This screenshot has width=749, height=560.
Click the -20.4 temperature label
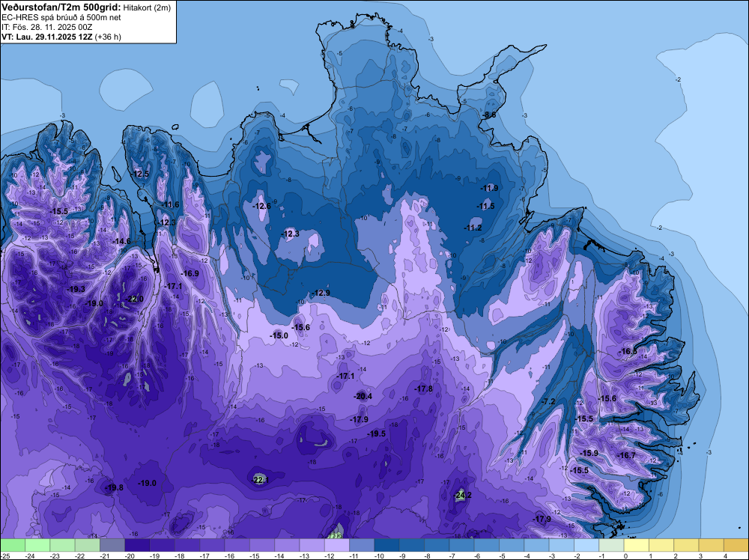(x=363, y=396)
